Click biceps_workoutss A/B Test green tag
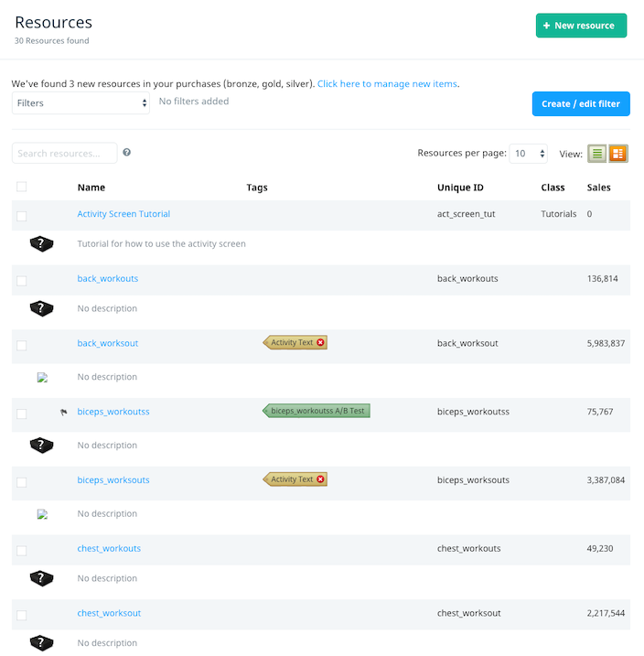The width and height of the screenshot is (644, 656). (x=317, y=411)
